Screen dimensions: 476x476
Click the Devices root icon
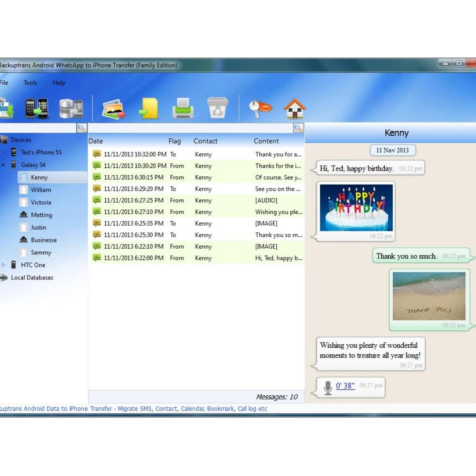pyautogui.click(x=4, y=140)
